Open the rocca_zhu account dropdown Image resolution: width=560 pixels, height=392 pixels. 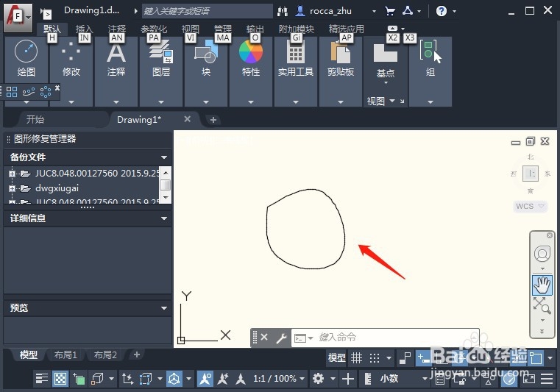click(x=374, y=12)
